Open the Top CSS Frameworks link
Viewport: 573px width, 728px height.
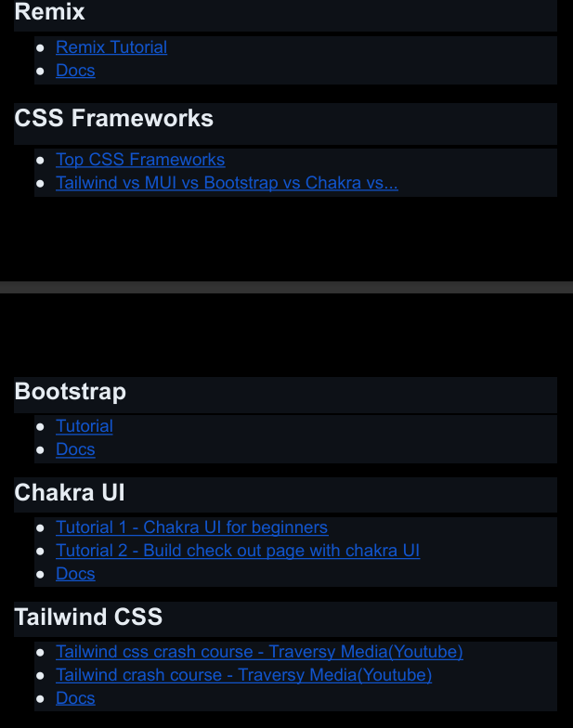(x=140, y=160)
